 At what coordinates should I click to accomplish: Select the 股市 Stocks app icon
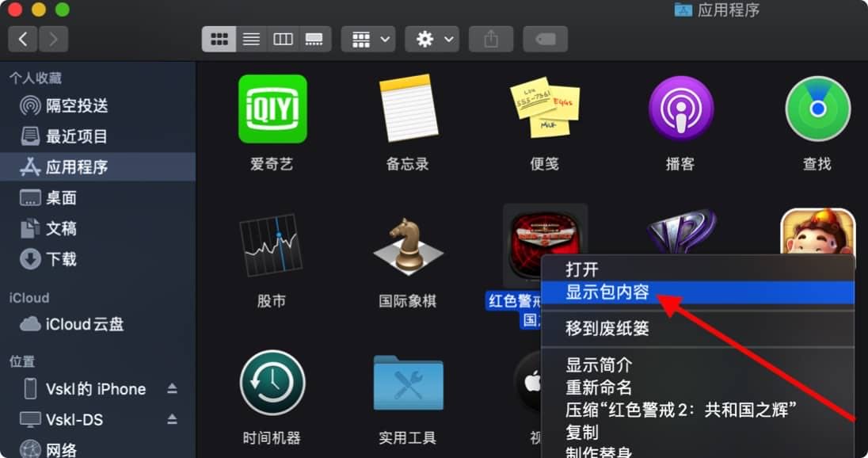click(271, 246)
